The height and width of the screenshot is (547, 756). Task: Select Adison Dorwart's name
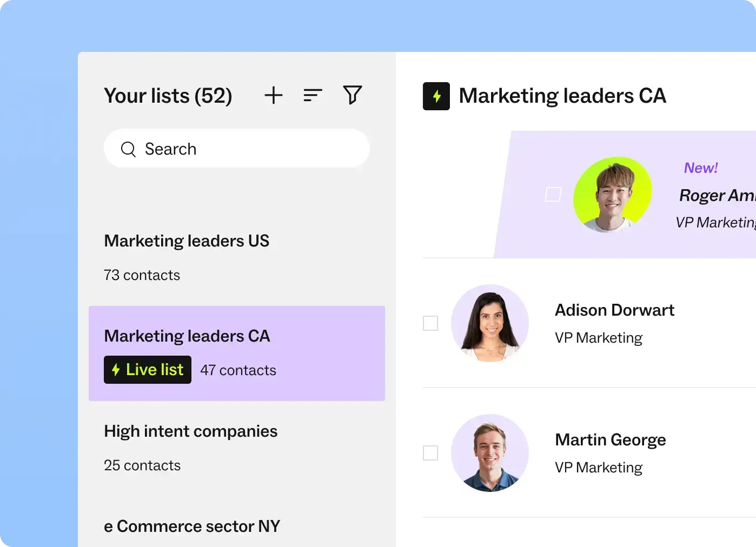tap(614, 310)
